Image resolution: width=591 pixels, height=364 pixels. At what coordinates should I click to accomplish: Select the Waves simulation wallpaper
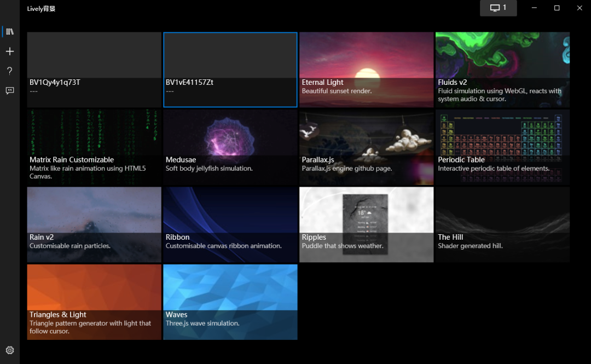pos(230,302)
